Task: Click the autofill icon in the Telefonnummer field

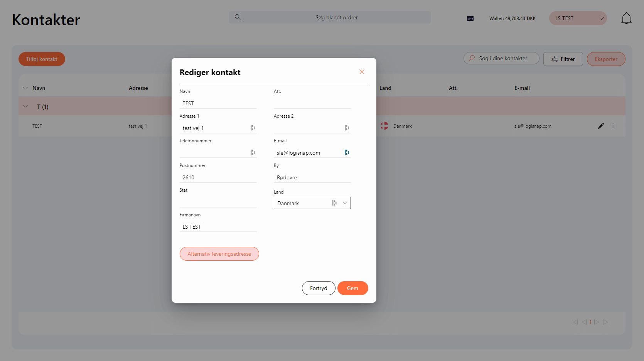Action: click(253, 152)
